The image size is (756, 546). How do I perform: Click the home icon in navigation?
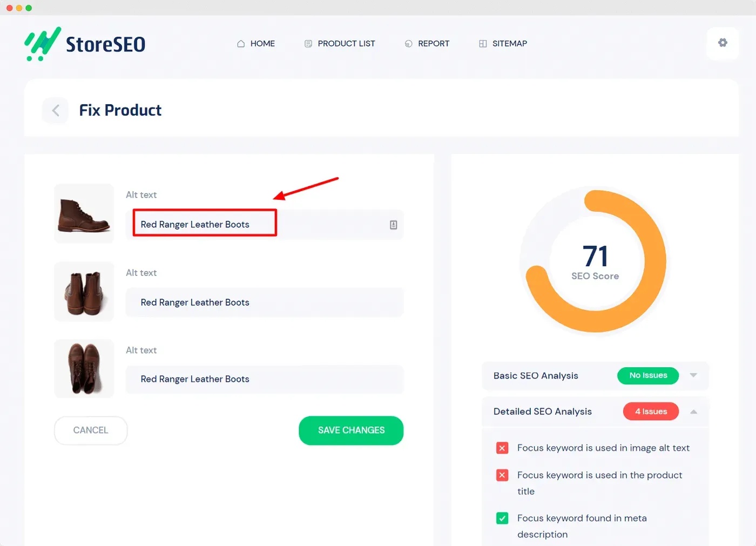(x=241, y=44)
